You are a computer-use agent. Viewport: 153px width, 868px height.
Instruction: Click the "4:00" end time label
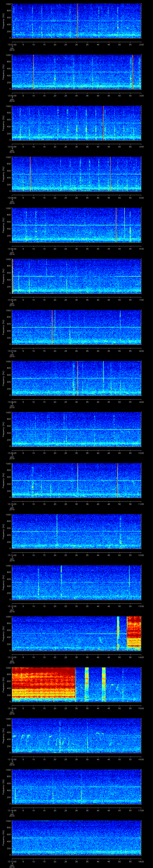tap(141, 147)
